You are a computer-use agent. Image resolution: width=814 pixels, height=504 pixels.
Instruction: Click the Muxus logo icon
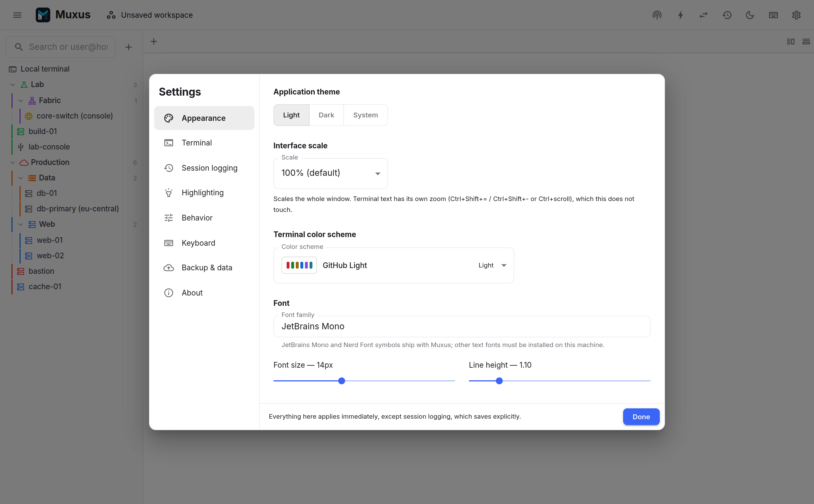43,15
